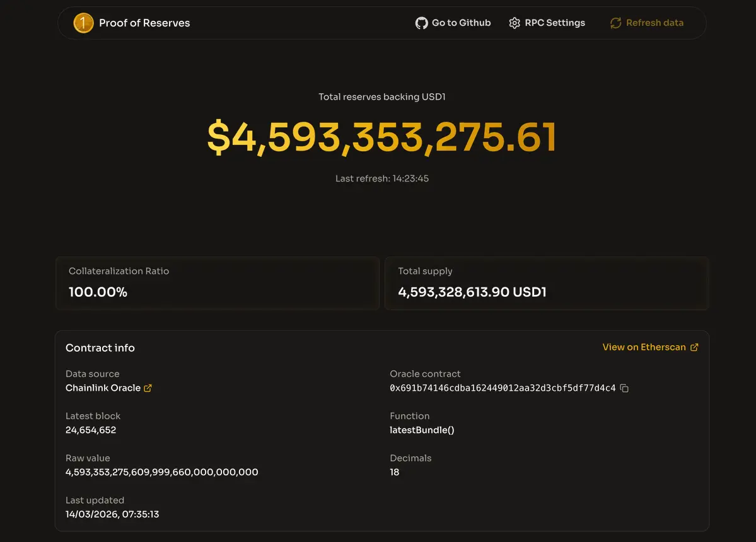Click the last updated timestamp 14/03/2026, 07:35:13
The height and width of the screenshot is (542, 756).
tap(112, 514)
